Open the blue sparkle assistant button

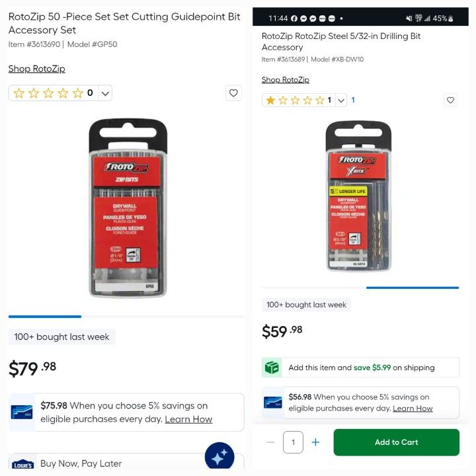tap(219, 457)
